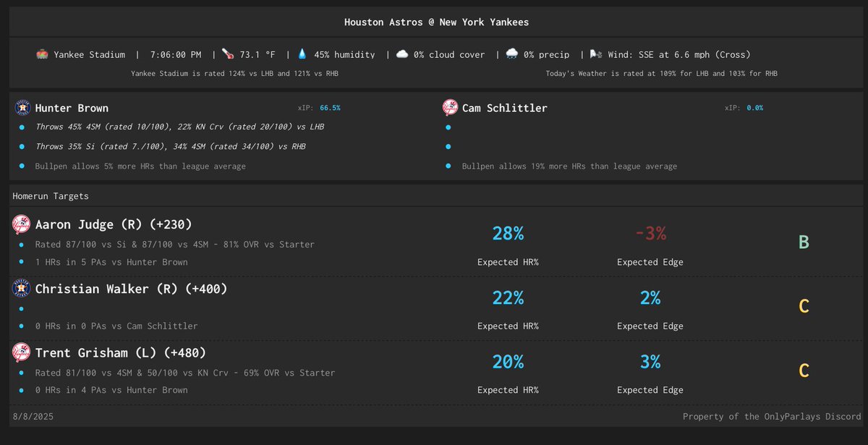Screen dimensions: 868x445
Task: Click Cam Schlittler's 0.0% xIP value
Action: pos(754,108)
